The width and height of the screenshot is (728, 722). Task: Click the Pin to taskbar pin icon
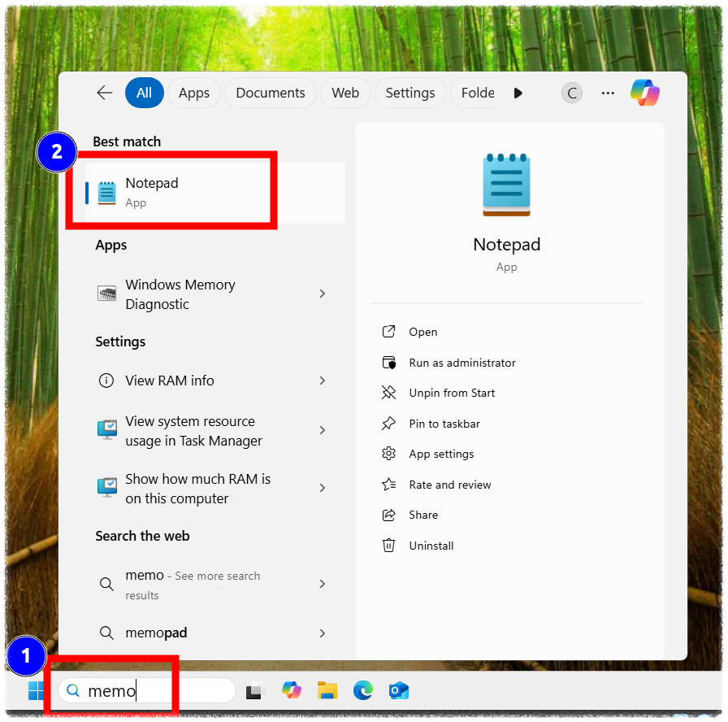pyautogui.click(x=388, y=424)
